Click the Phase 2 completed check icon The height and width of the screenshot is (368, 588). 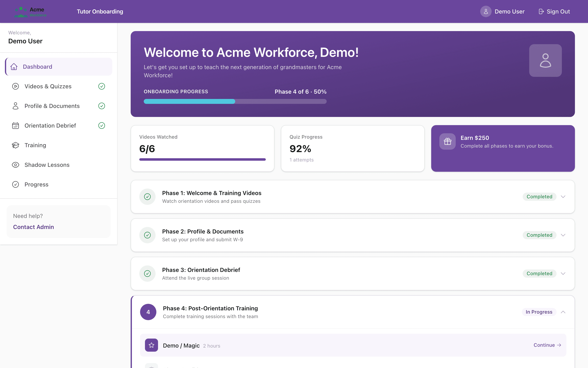(147, 235)
